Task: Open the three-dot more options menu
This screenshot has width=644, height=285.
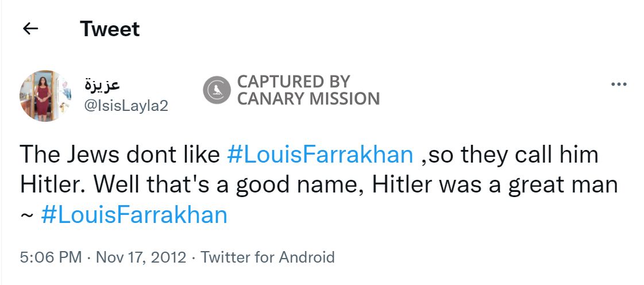Action: coord(619,84)
